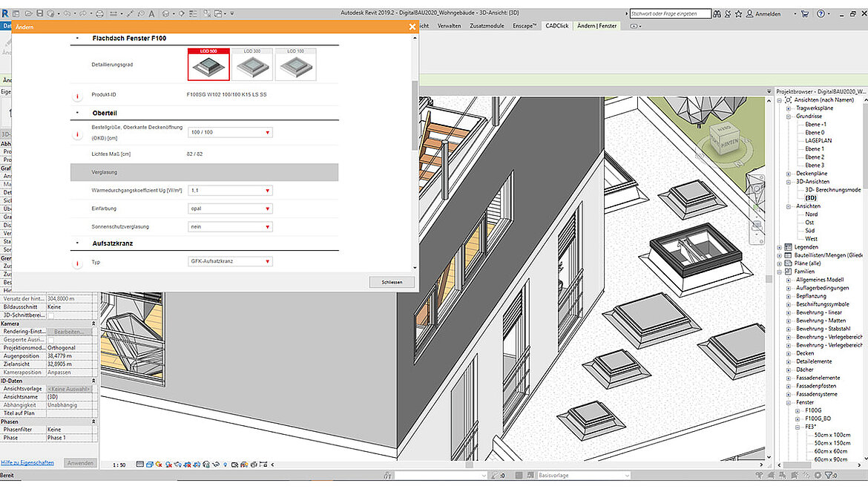This screenshot has width=868, height=489.
Task: Expand the Dächer family category
Action: tap(788, 370)
